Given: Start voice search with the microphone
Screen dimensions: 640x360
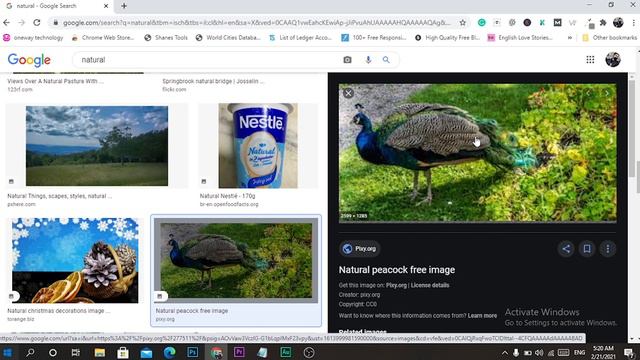Looking at the screenshot, I should (368, 60).
